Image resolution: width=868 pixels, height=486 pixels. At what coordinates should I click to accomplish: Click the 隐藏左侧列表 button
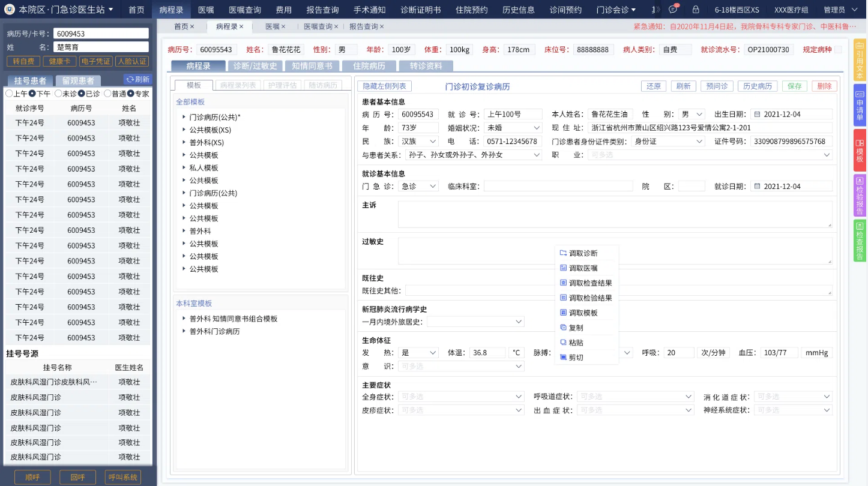point(385,86)
